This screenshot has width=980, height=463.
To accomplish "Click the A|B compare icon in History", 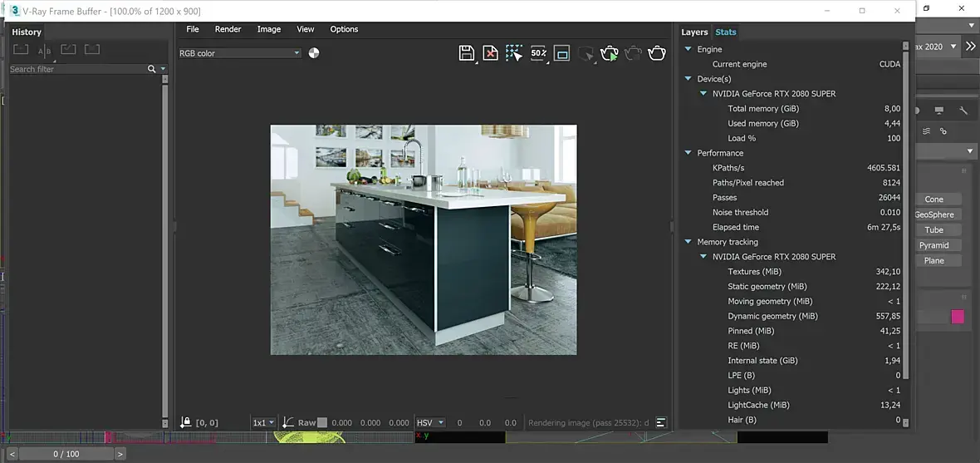I will click(x=45, y=51).
